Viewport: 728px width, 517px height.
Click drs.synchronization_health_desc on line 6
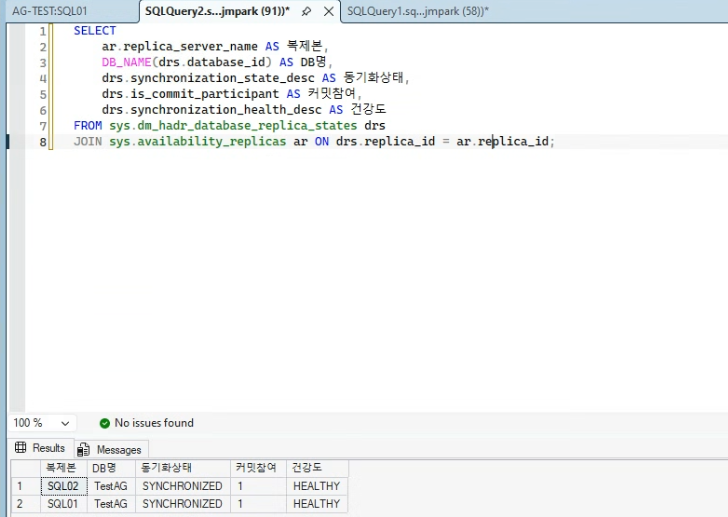coord(212,110)
